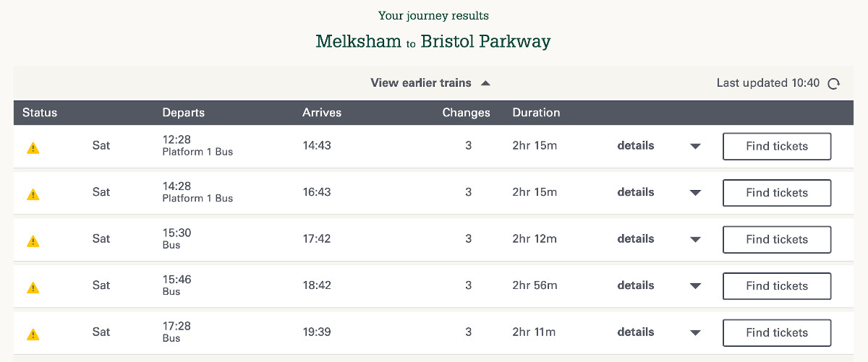The height and width of the screenshot is (362, 868).
Task: Open details text for 15:30 journey
Action: [x=635, y=239]
